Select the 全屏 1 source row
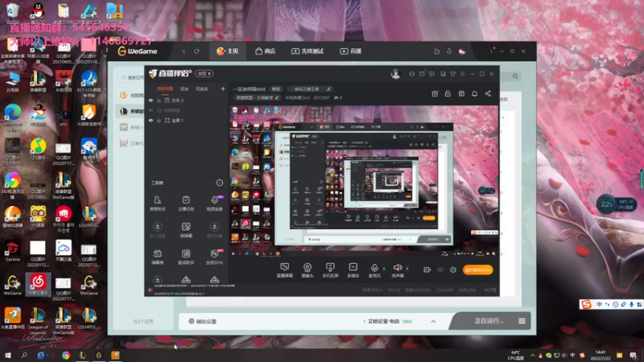644x362 pixels. coord(187,120)
